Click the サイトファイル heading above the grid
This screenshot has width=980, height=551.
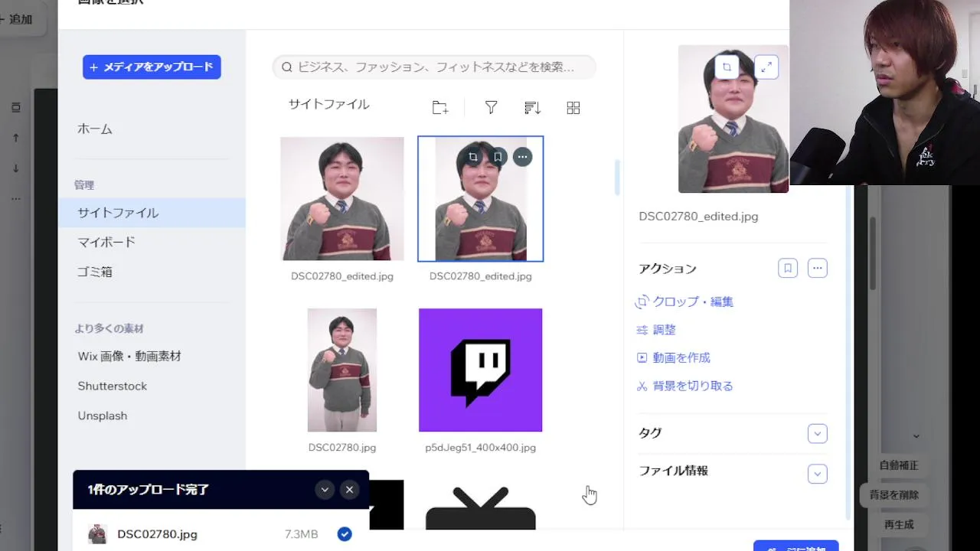(329, 104)
